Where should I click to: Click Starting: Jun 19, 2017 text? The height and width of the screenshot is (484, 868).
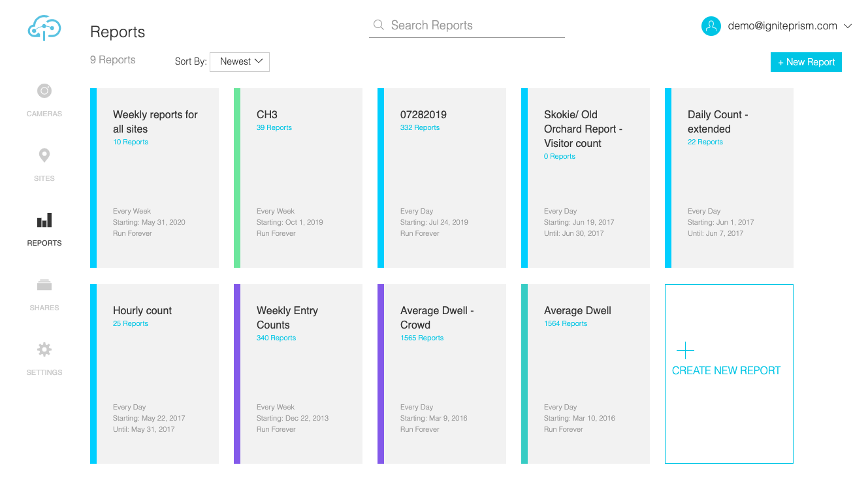point(579,222)
